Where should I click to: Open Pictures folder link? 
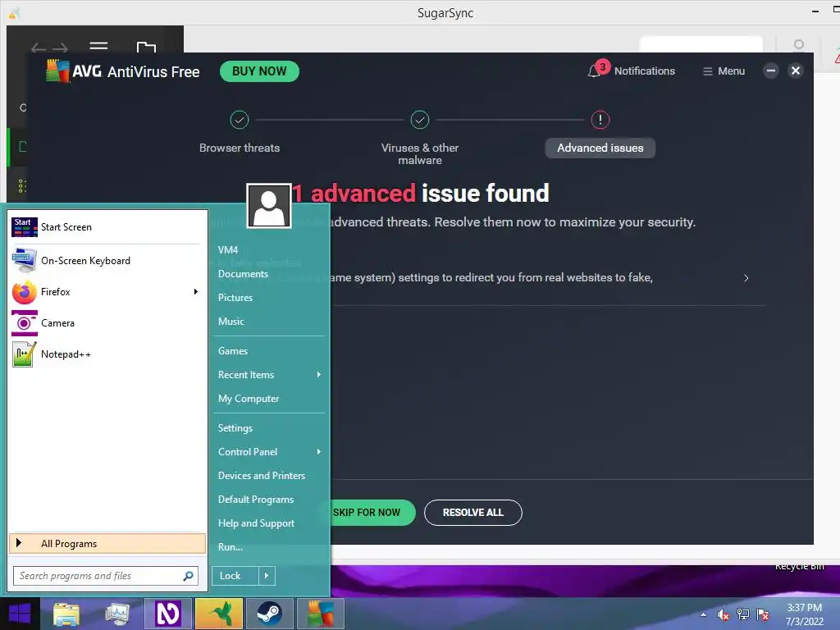[x=235, y=297]
